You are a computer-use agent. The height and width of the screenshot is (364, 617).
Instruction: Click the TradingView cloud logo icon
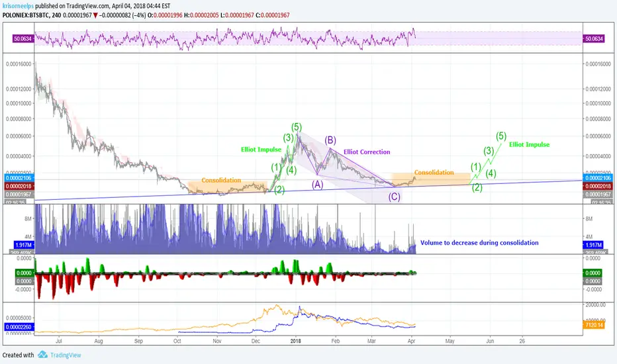(x=42, y=355)
